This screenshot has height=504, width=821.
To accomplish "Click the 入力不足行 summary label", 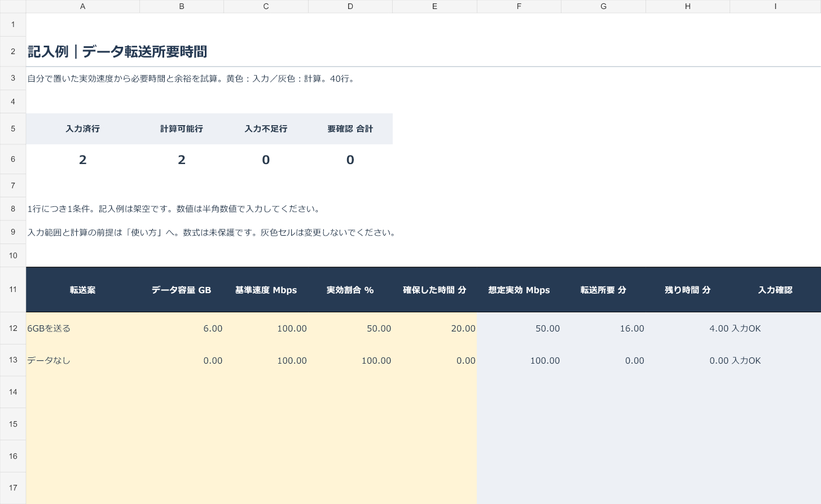I will pos(266,129).
